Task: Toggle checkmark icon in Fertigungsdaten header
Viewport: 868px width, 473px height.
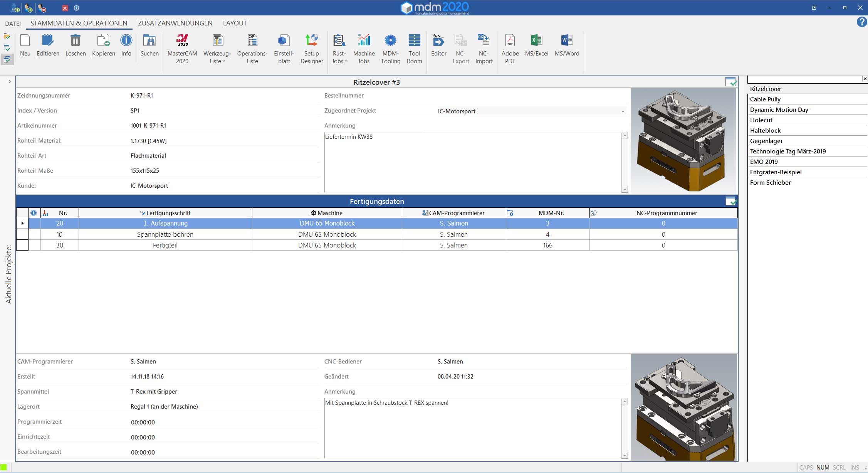Action: coord(730,201)
